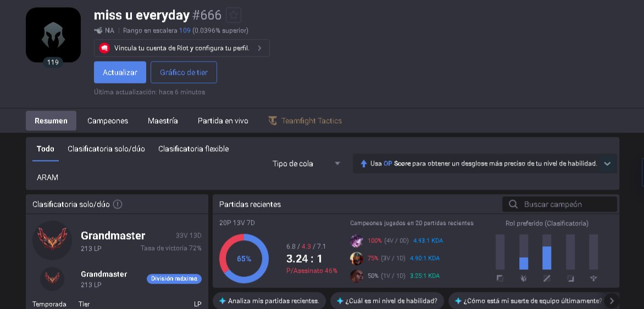
Task: Click the 4.93:1 KDA value
Action: (428, 241)
